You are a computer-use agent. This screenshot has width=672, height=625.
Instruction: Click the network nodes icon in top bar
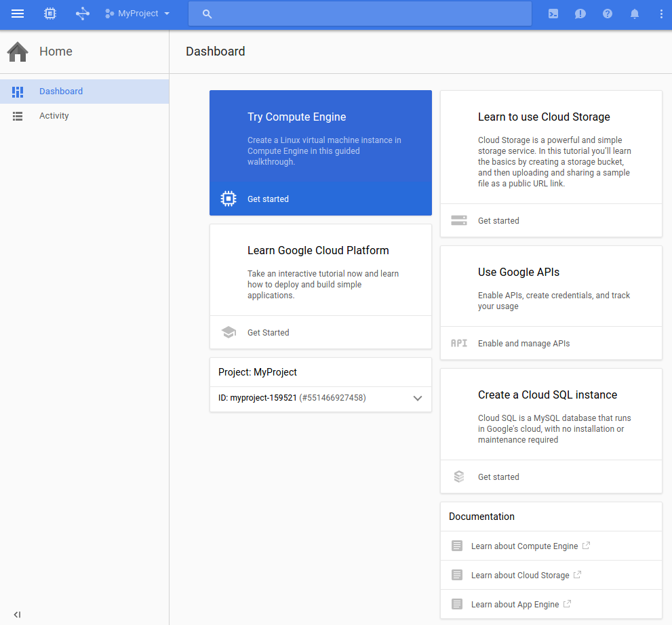pos(82,14)
